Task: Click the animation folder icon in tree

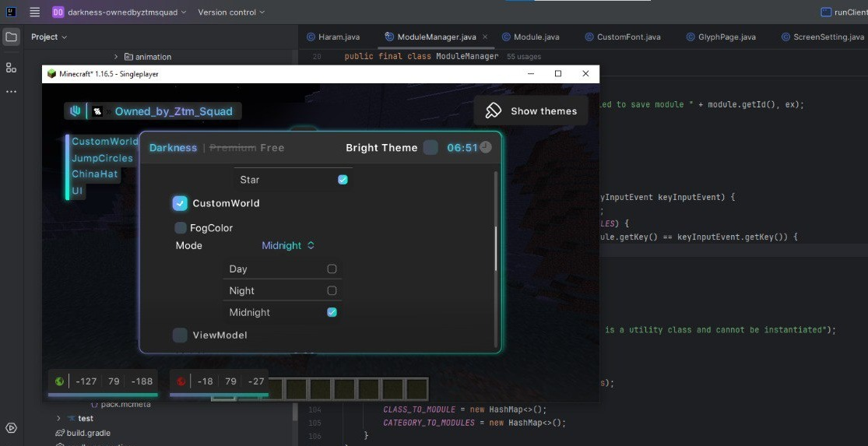Action: 128,57
